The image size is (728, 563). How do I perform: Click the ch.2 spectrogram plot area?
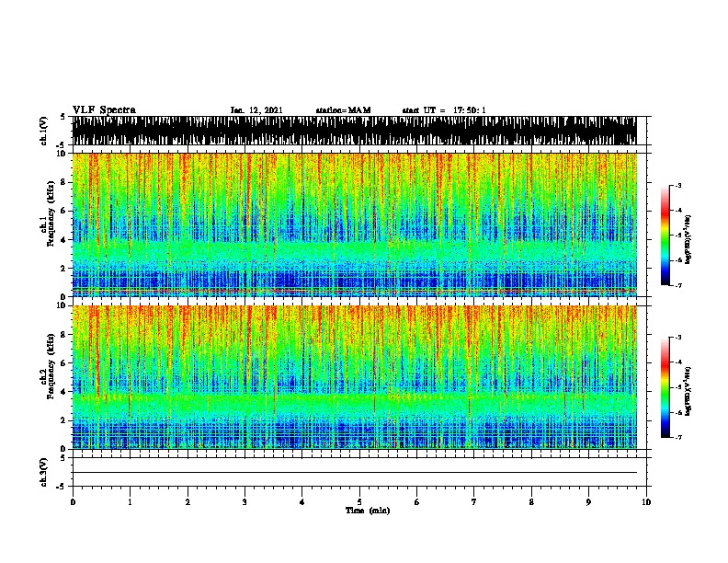[355, 377]
